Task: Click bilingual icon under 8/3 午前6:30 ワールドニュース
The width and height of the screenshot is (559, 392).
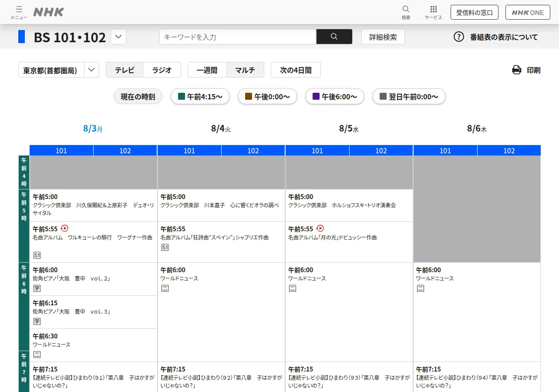Action: pos(37,355)
